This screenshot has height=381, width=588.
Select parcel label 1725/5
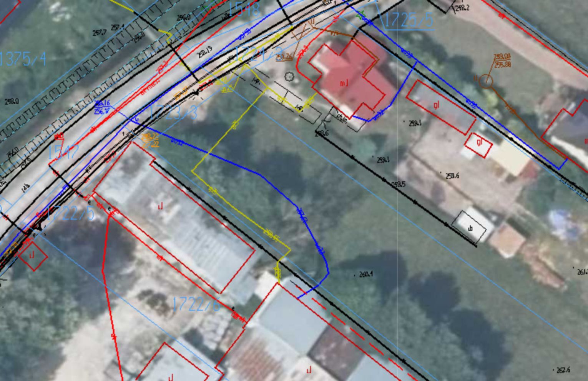point(408,20)
